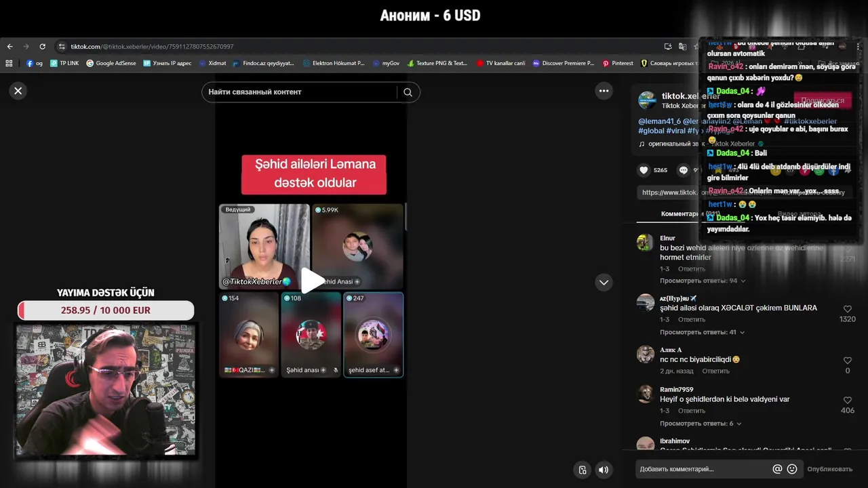
Task: Expand 41 replies under XƏCALƏT comment
Action: pos(703,332)
